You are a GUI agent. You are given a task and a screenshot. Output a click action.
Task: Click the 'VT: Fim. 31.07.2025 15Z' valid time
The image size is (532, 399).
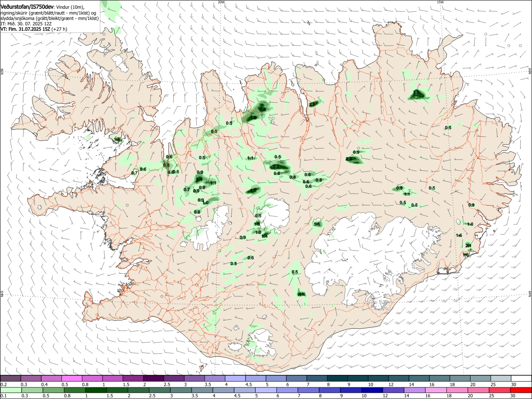[25, 29]
